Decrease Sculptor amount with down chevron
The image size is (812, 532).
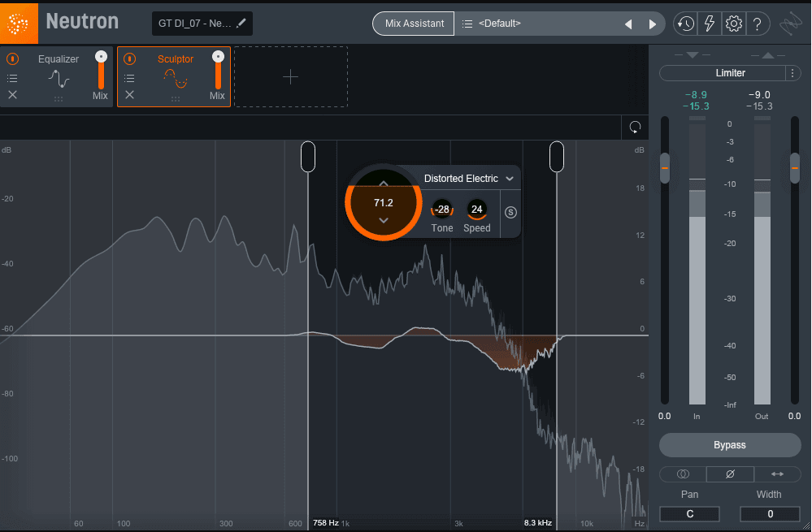tap(384, 220)
